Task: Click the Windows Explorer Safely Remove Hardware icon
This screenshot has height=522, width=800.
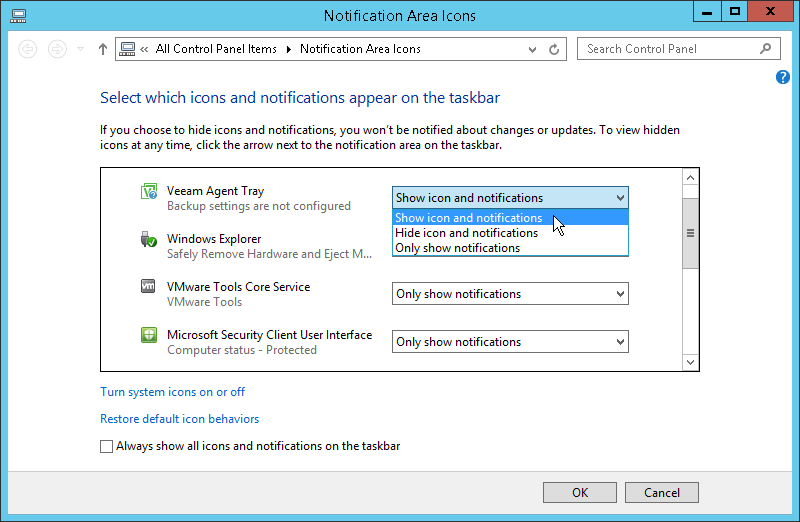Action: coord(148,239)
